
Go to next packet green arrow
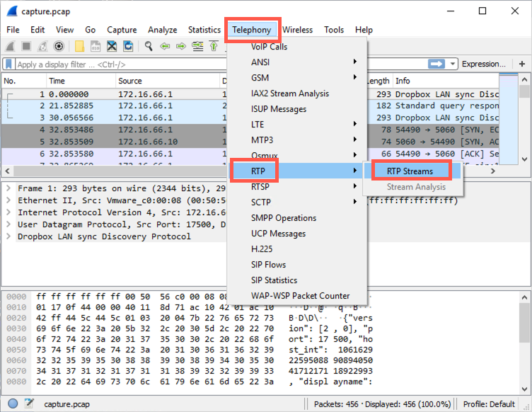tap(181, 46)
